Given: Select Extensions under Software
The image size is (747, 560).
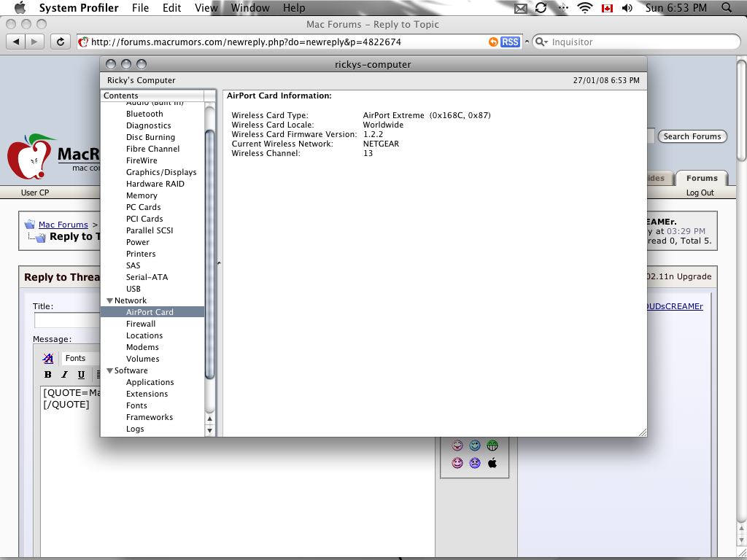Looking at the screenshot, I should [x=147, y=394].
